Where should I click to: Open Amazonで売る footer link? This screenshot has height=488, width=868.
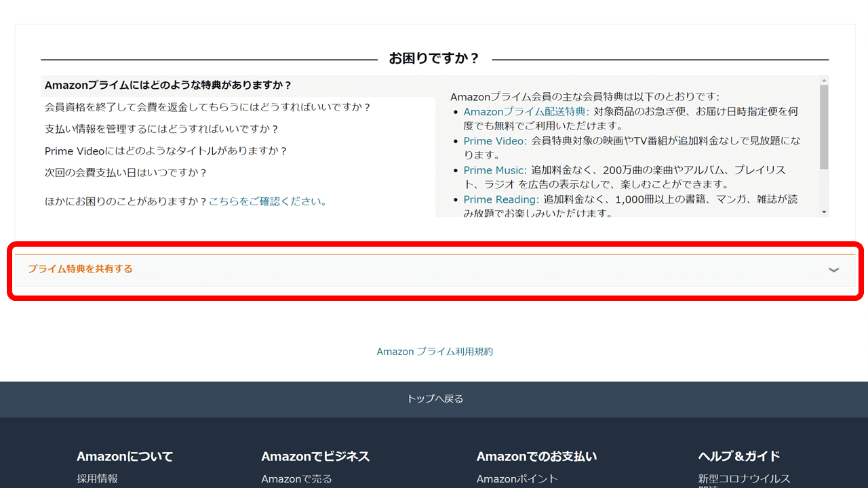coord(296,479)
